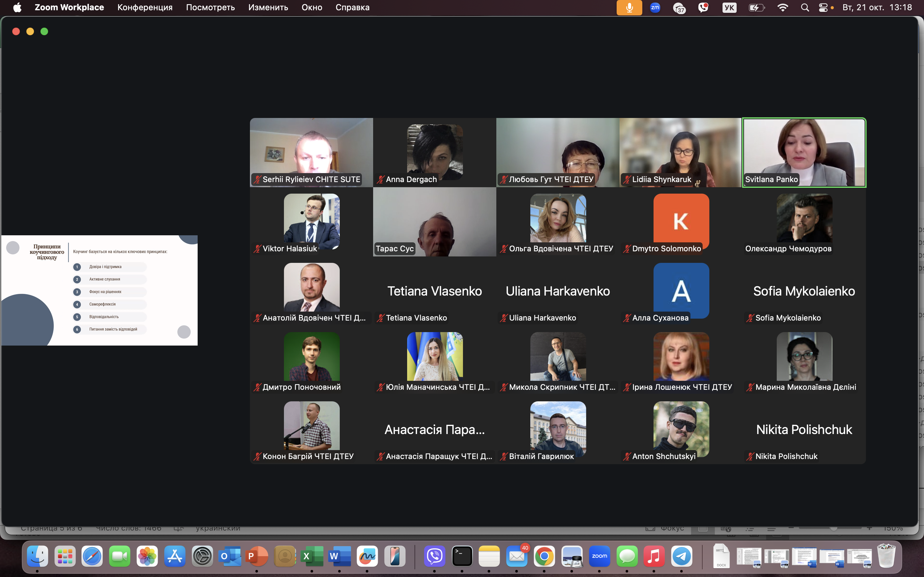Click the Viber icon in the menu bar
The height and width of the screenshot is (577, 924).
[x=703, y=8]
